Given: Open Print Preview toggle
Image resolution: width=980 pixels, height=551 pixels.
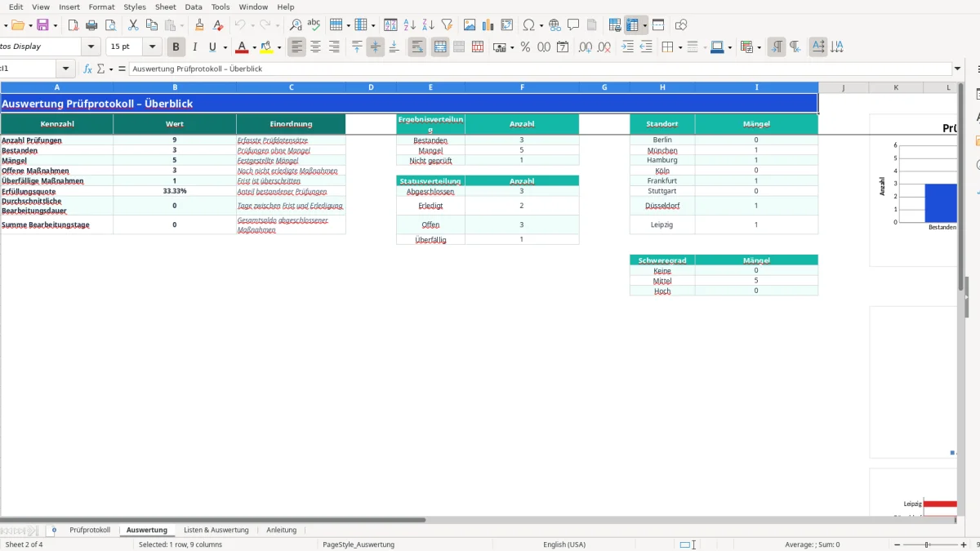Looking at the screenshot, I should [x=111, y=25].
